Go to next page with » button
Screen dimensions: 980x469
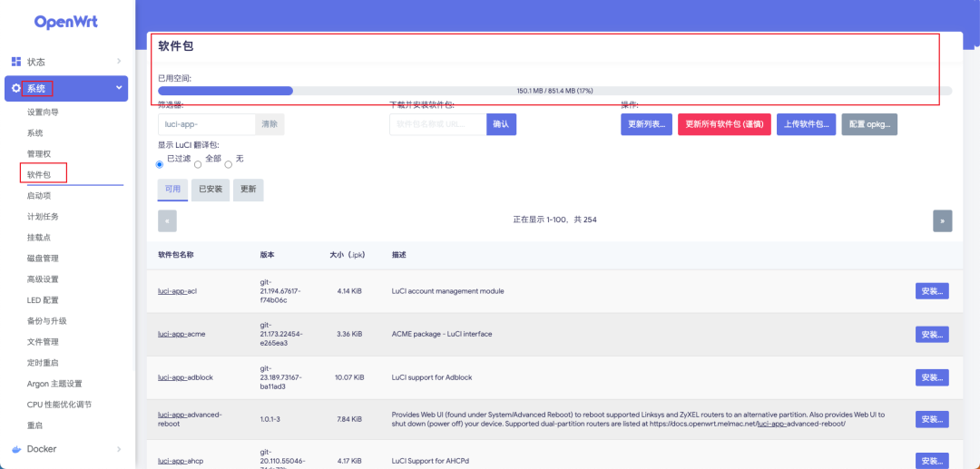(943, 221)
